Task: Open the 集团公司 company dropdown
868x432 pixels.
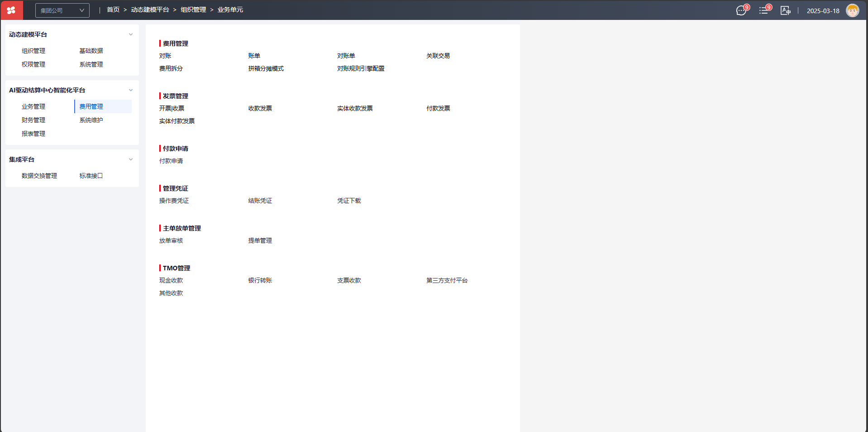Action: click(62, 10)
